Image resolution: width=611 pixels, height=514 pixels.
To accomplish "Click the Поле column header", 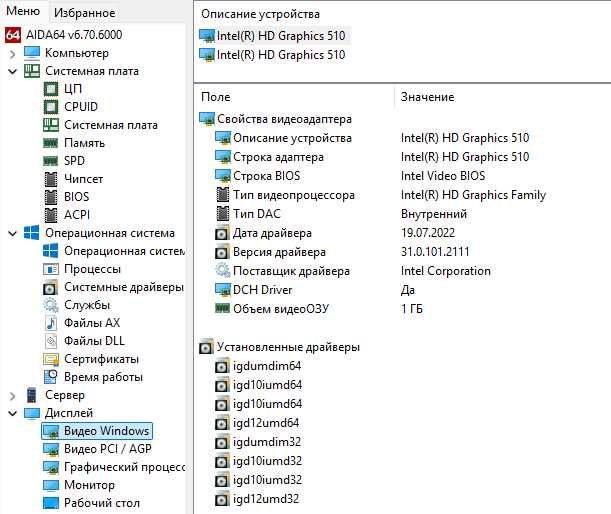I will coord(215,97).
